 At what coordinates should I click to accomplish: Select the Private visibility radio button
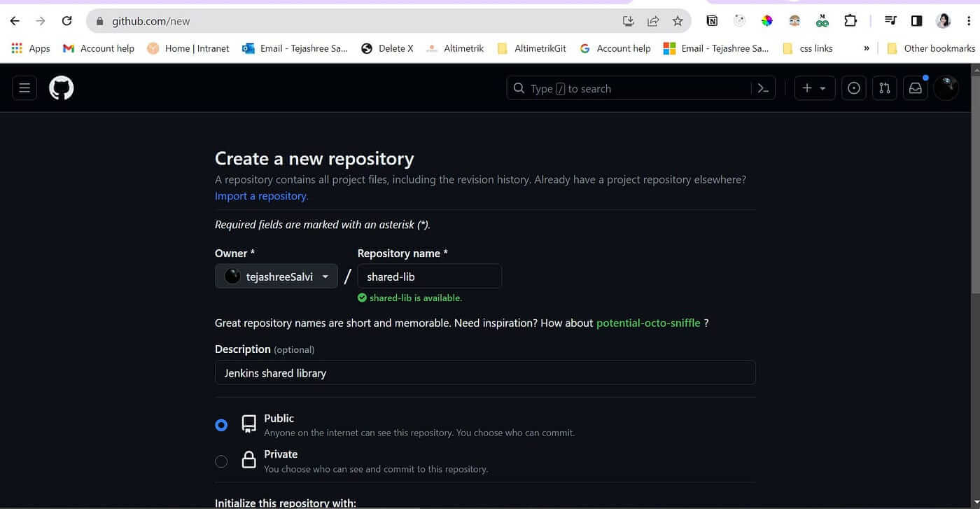221,461
